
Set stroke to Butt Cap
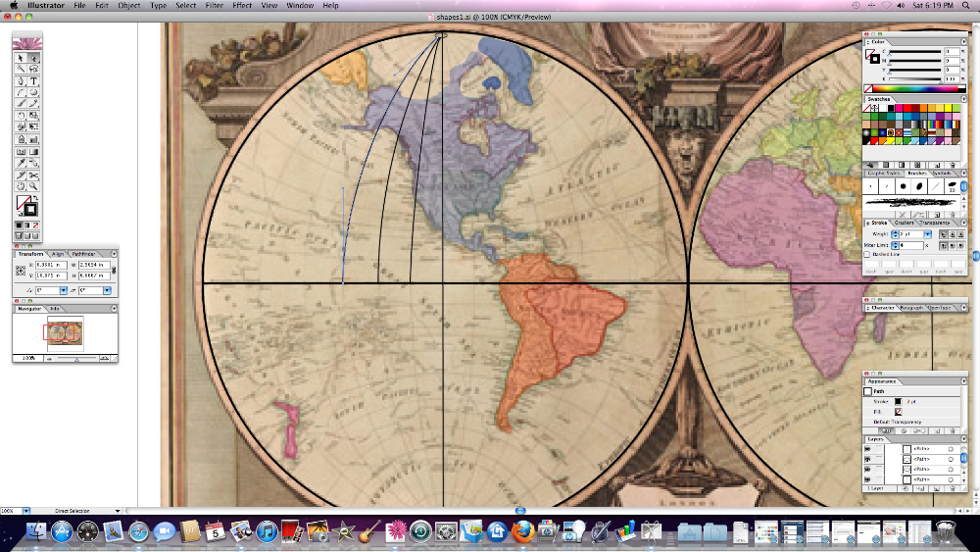pyautogui.click(x=944, y=234)
